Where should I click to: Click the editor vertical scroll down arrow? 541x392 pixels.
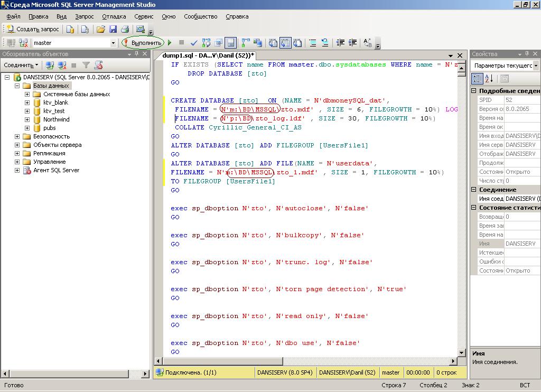point(462,352)
